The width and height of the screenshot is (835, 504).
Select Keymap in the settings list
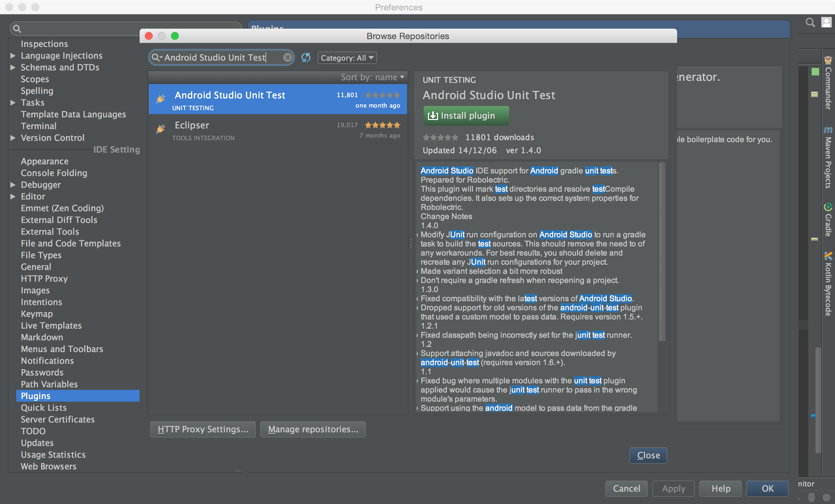click(37, 314)
